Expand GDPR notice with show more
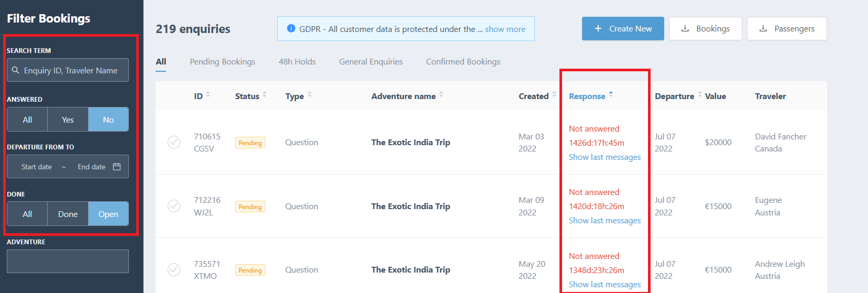The height and width of the screenshot is (293, 868). coord(505,29)
